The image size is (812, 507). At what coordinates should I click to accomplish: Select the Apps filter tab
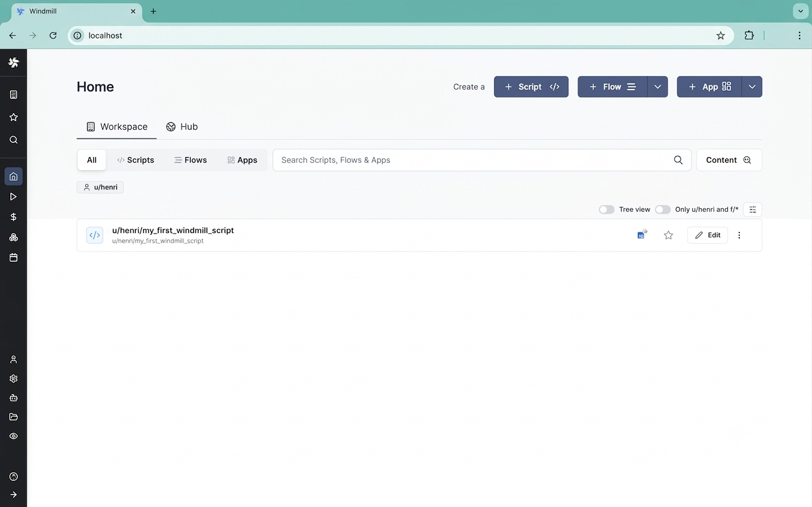pyautogui.click(x=242, y=160)
